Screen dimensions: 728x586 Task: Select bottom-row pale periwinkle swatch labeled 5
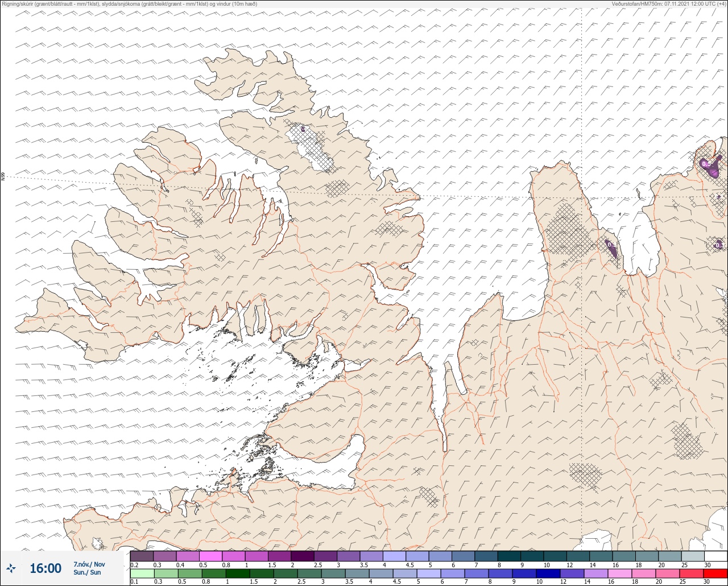[x=429, y=573]
